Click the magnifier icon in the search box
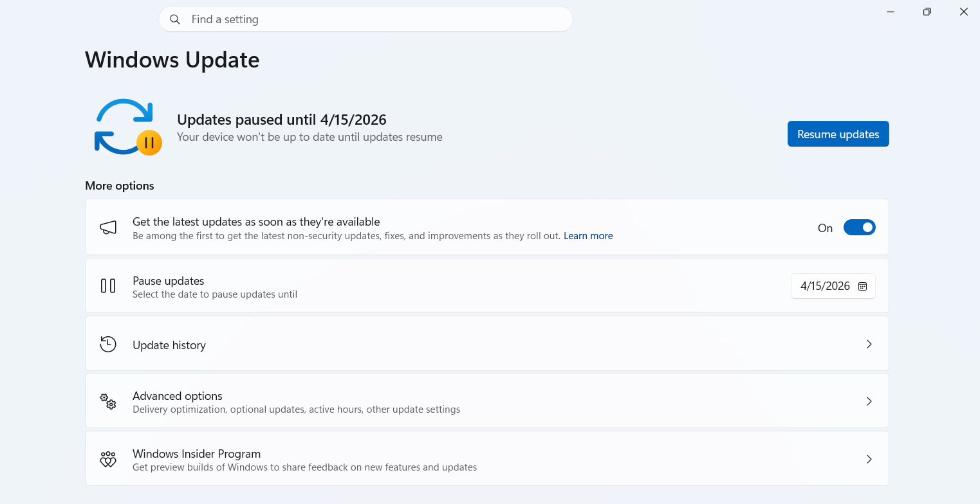Viewport: 980px width, 504px height. (x=175, y=19)
